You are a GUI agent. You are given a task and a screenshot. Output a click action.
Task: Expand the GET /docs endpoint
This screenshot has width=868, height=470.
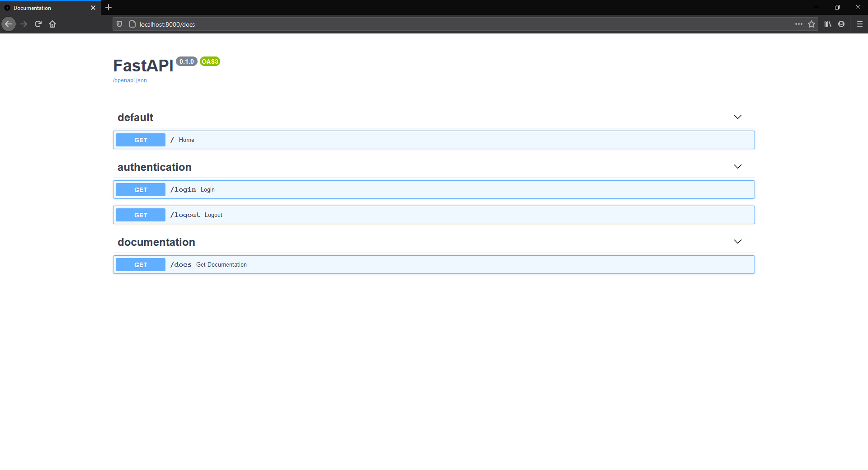point(434,265)
